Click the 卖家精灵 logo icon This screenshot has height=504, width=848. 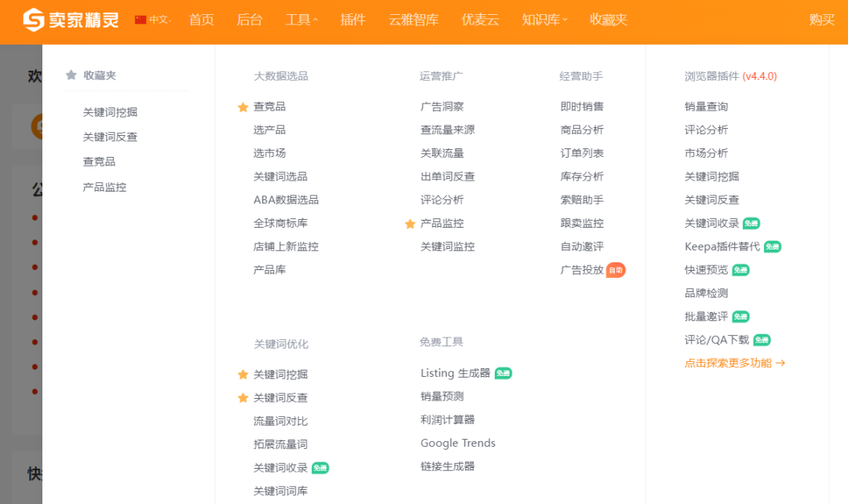pyautogui.click(x=34, y=20)
